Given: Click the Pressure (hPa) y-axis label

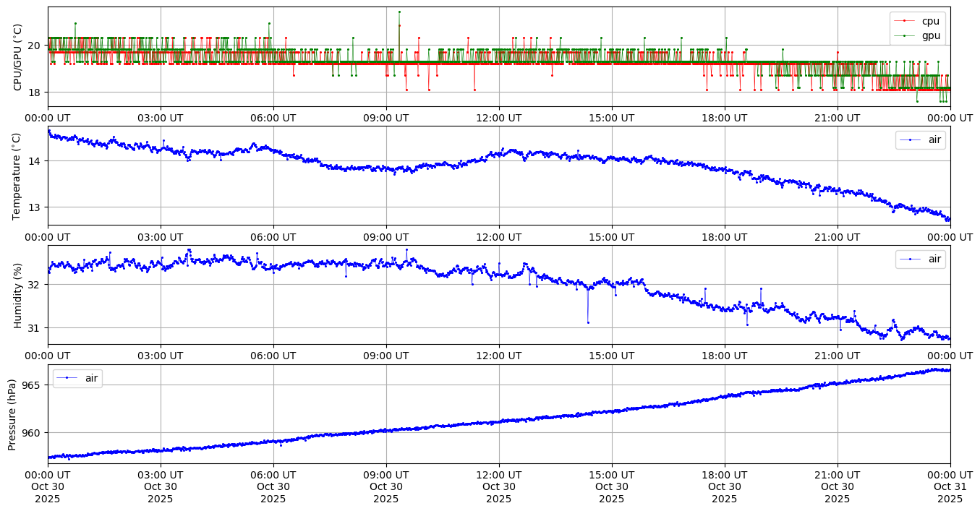Looking at the screenshot, I should pyautogui.click(x=12, y=414).
